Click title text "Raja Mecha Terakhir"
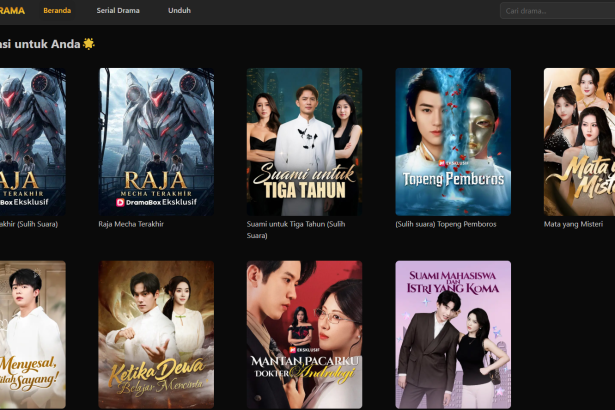Screen dimensions: 615x410 click(131, 224)
